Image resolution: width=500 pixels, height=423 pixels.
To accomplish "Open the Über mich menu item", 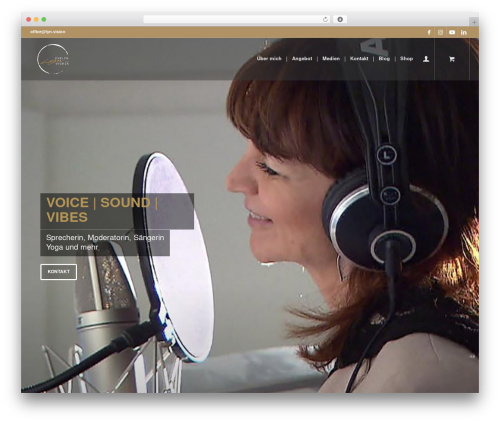I will (269, 59).
